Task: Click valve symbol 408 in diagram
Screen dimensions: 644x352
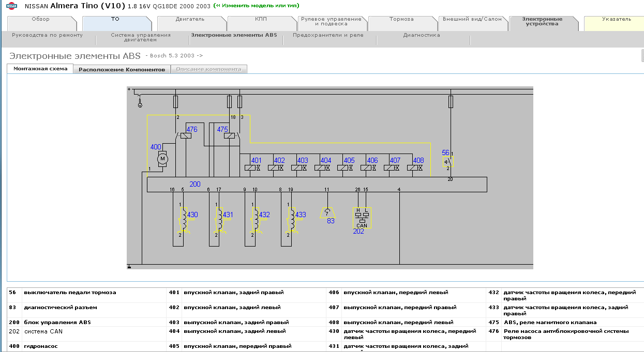Action: 415,167
